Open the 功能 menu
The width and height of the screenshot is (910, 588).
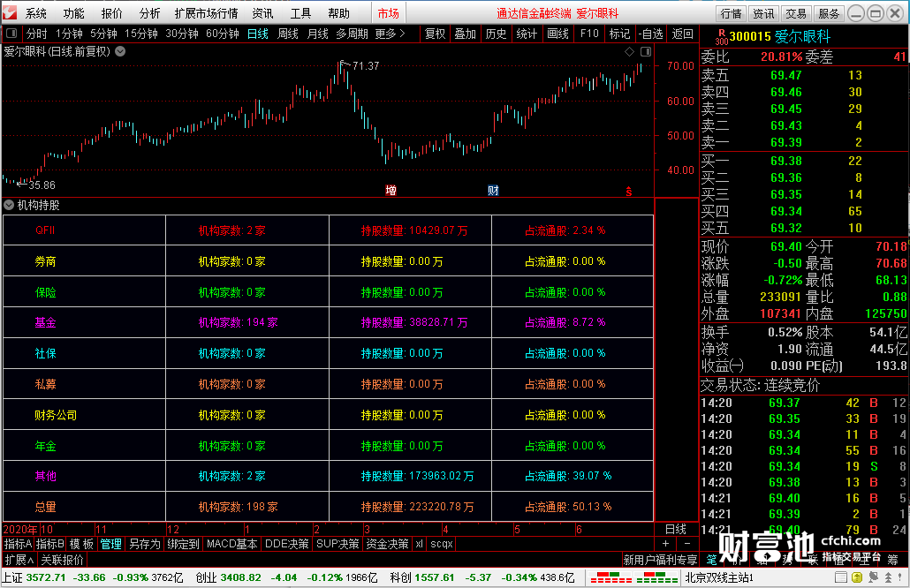tap(73, 13)
